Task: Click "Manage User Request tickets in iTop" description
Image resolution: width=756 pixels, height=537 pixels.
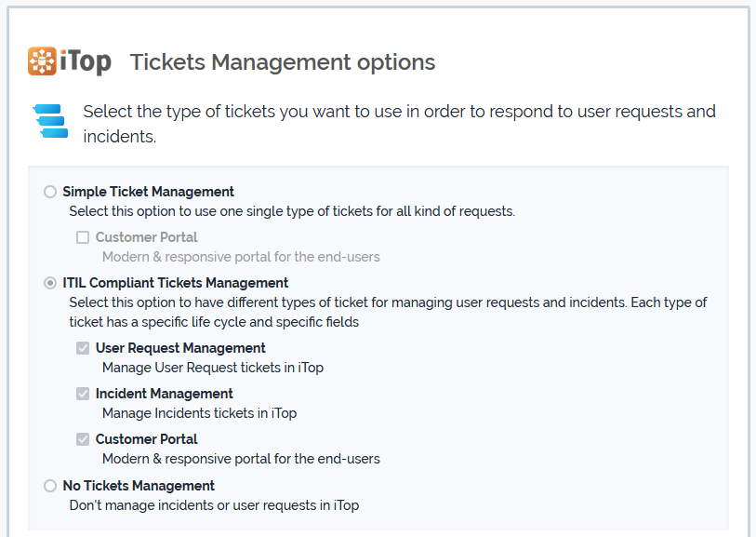Action: click(213, 368)
